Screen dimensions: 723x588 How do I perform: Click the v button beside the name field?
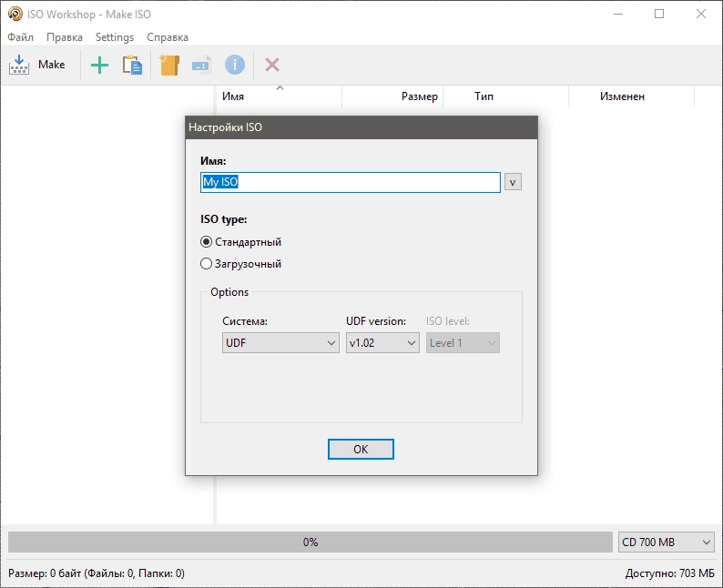[513, 182]
